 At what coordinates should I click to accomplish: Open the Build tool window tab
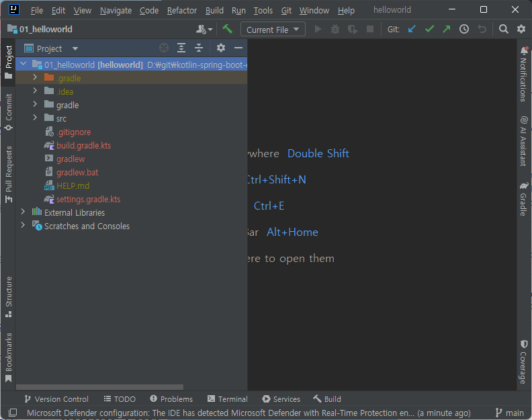pos(327,399)
